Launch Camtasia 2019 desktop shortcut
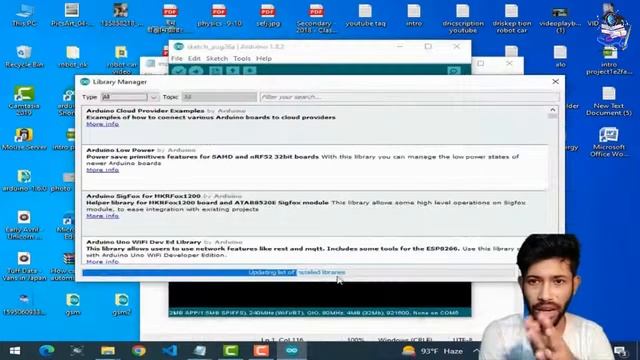The height and width of the screenshot is (360, 640). pos(24,101)
